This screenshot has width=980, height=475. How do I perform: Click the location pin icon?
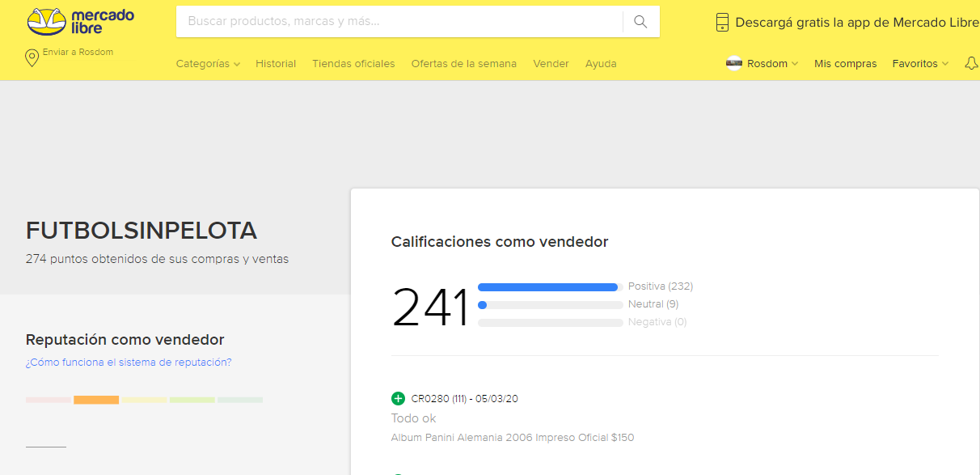coord(32,57)
